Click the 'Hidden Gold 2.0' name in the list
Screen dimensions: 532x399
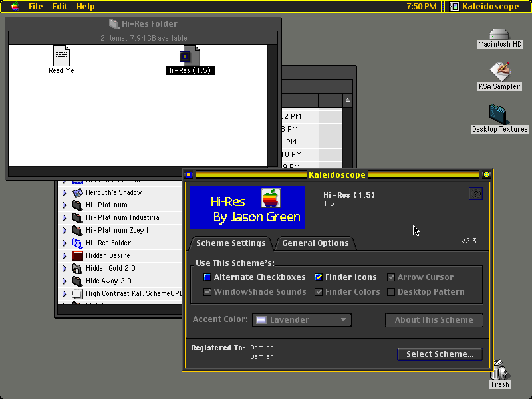[110, 269]
